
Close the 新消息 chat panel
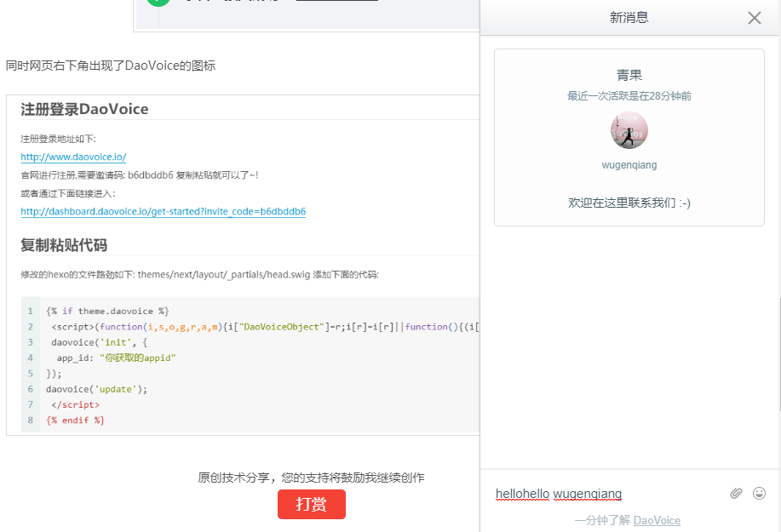pyautogui.click(x=754, y=18)
